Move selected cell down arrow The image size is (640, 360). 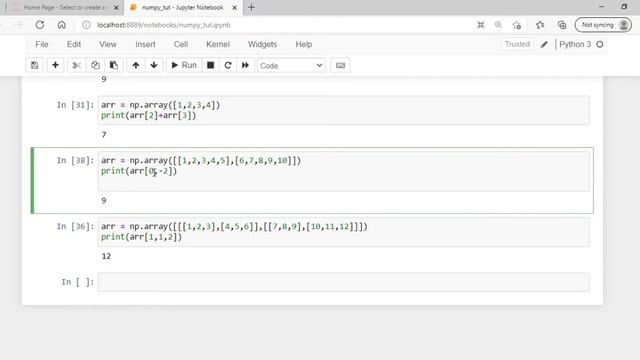tap(154, 65)
